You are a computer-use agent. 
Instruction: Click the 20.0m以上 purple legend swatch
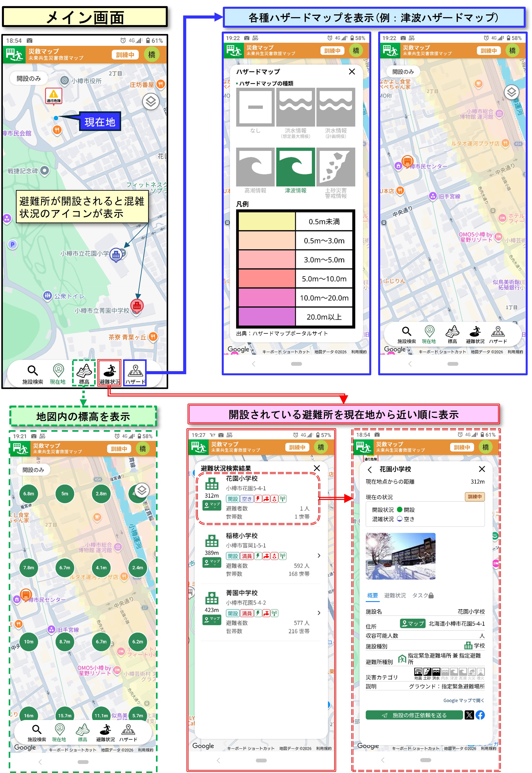tap(267, 316)
